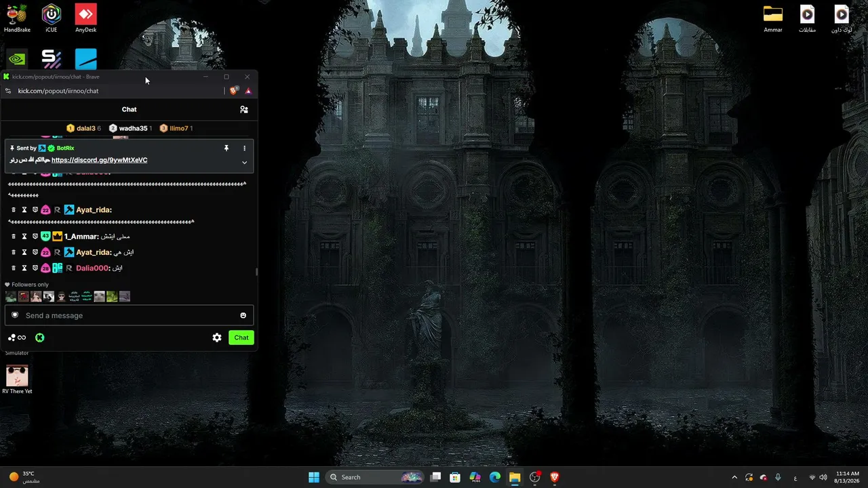Select top gifter dalal3
Viewport: 868px width, 488px height.
click(84, 128)
